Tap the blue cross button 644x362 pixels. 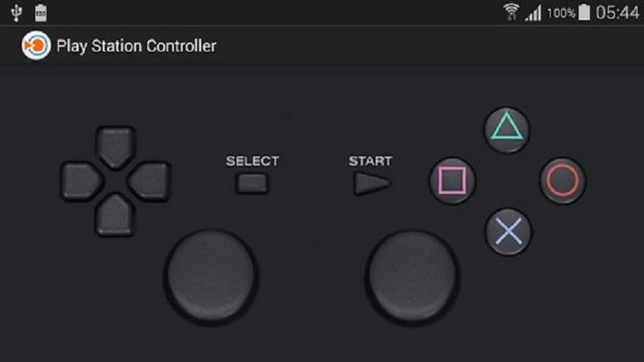pos(509,232)
